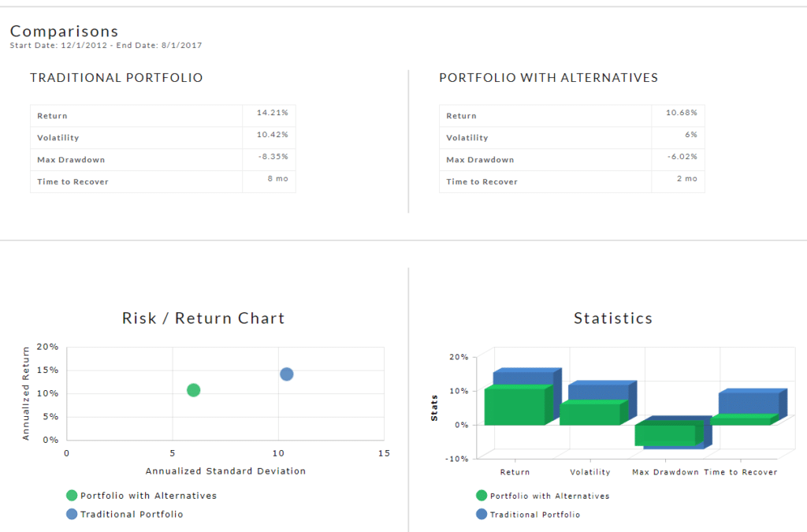Toggle Traditional Portfolio legend in Risk chart
The width and height of the screenshot is (807, 532).
tap(125, 514)
